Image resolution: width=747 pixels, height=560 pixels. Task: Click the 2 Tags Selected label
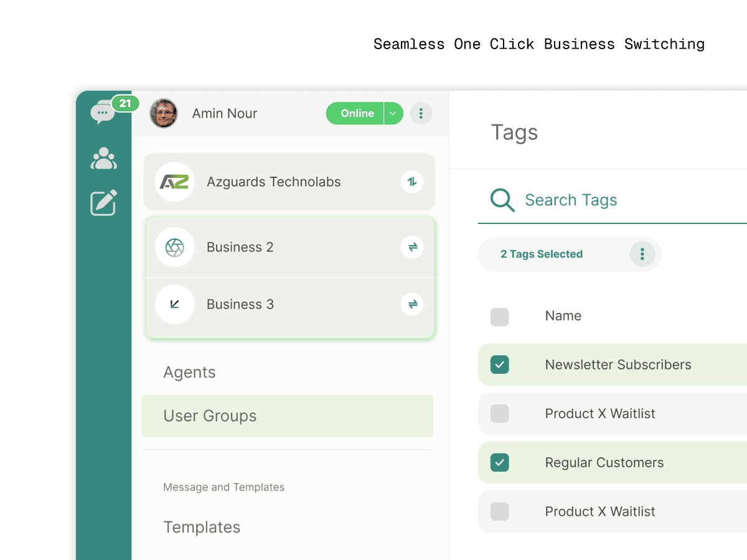pos(542,254)
